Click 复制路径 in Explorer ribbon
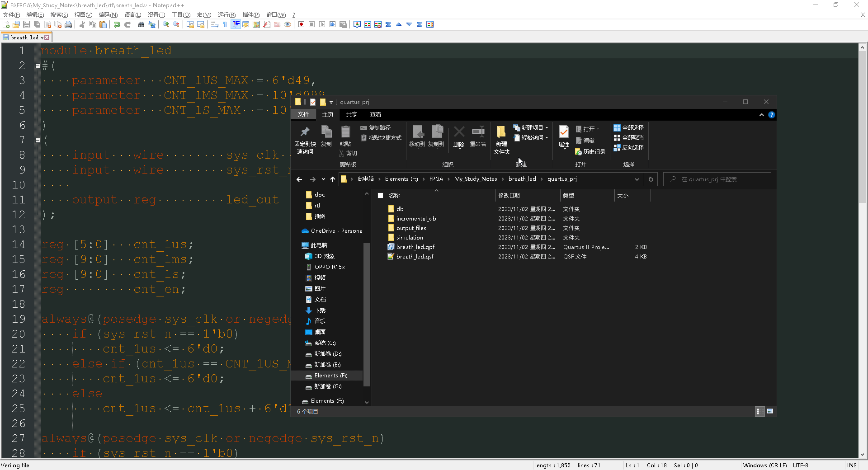 [x=376, y=128]
